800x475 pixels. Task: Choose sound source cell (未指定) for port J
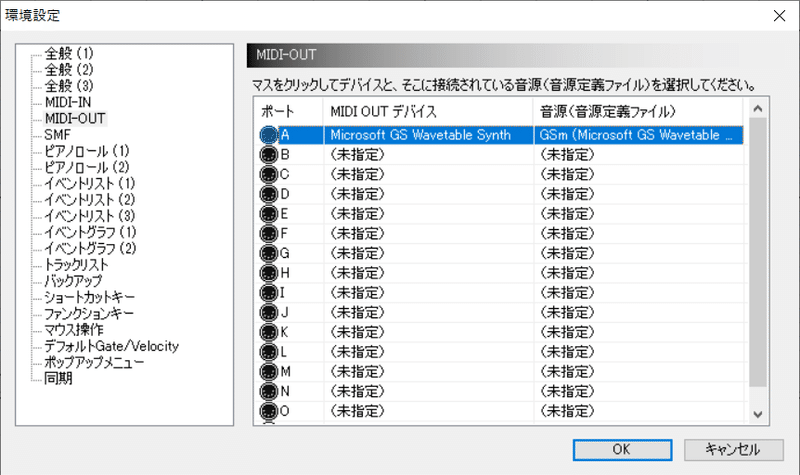tap(638, 313)
